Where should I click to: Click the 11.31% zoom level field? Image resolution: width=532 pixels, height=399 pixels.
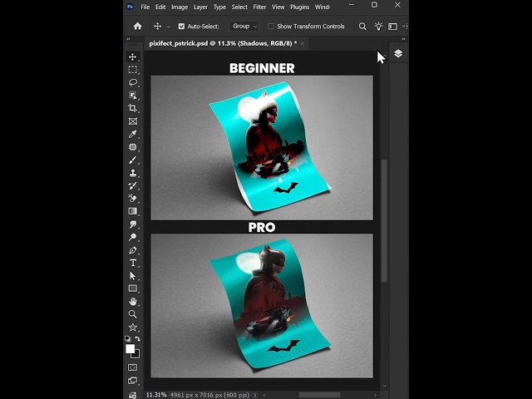[156, 395]
